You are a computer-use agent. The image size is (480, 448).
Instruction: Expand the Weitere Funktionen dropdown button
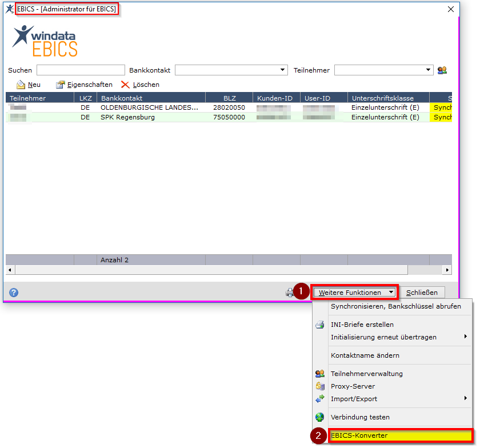pos(354,293)
